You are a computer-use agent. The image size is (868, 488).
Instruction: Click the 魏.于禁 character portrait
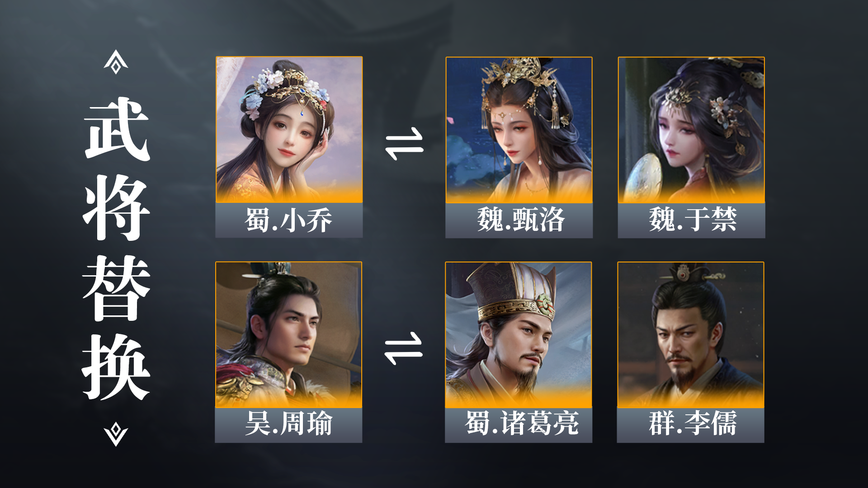click(691, 130)
